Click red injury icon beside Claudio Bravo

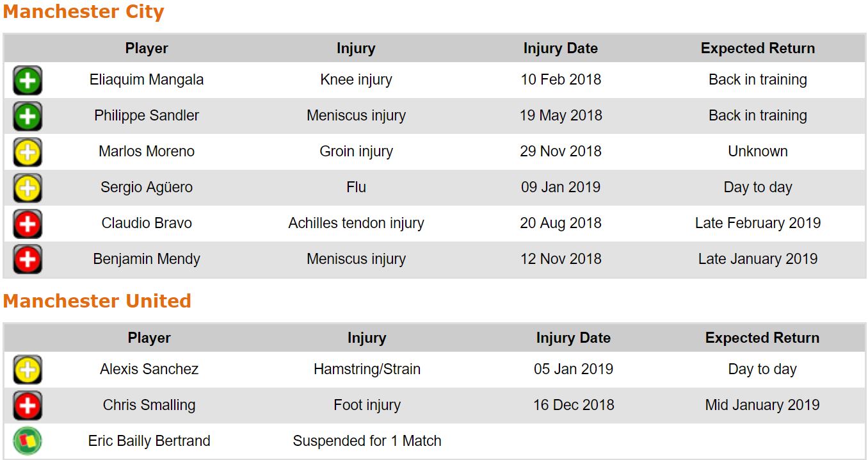[28, 224]
